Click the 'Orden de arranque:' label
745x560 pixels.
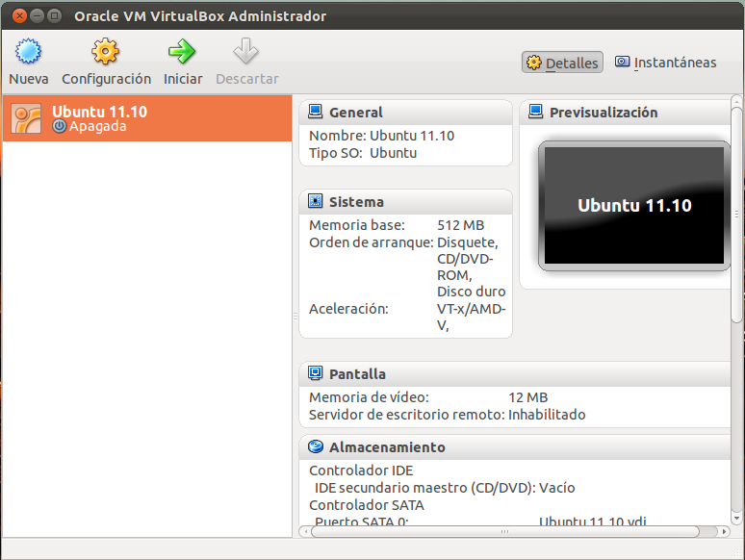pyautogui.click(x=372, y=242)
